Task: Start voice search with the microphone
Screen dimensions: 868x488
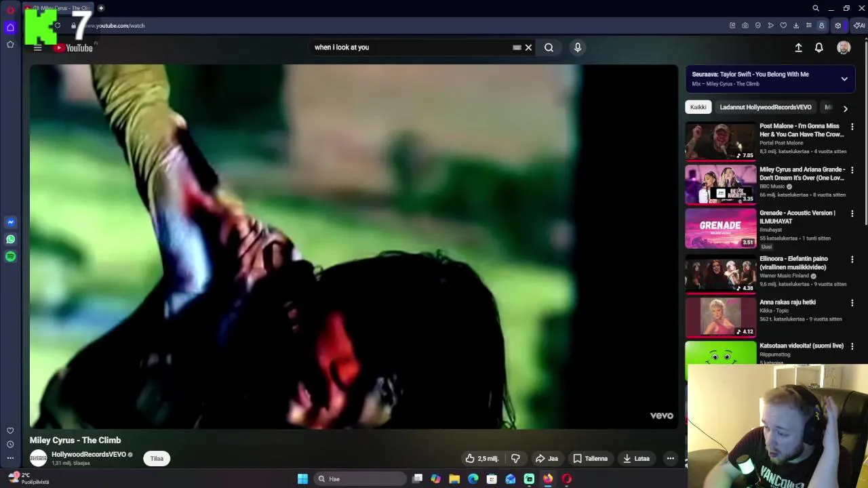Action: click(578, 47)
